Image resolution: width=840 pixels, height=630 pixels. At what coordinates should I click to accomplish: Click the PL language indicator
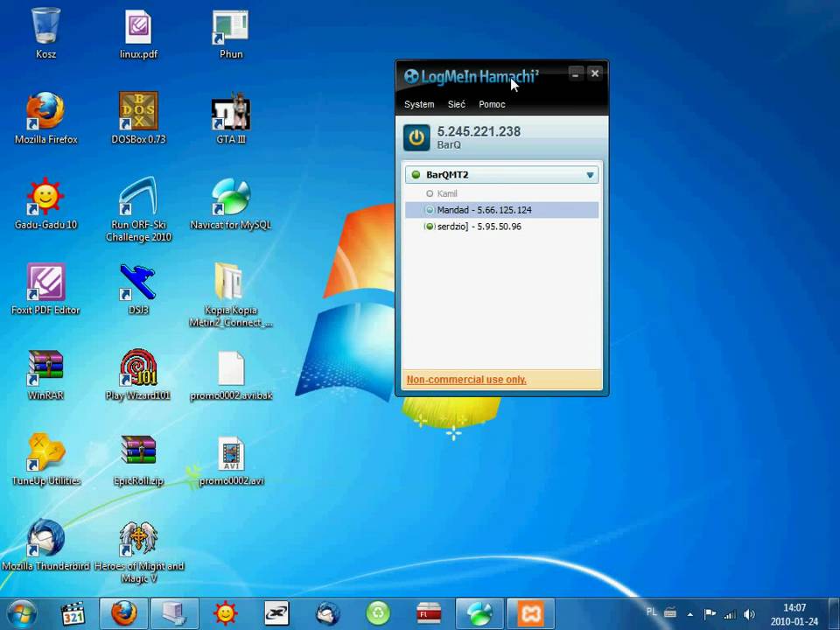click(651, 612)
